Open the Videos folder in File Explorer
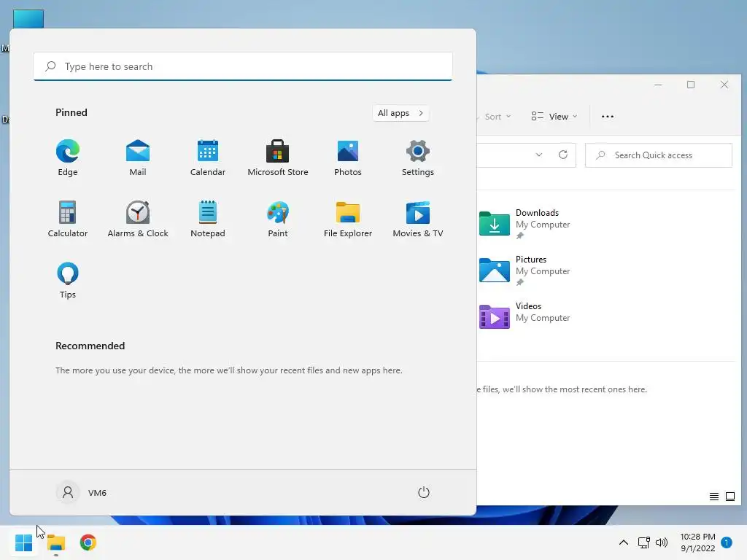 coord(525,316)
